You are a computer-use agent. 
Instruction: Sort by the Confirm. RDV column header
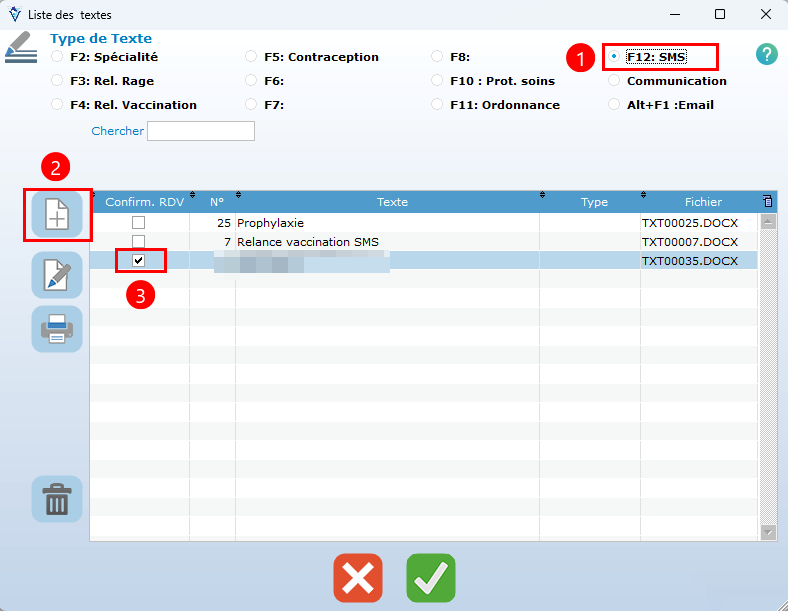tap(144, 201)
